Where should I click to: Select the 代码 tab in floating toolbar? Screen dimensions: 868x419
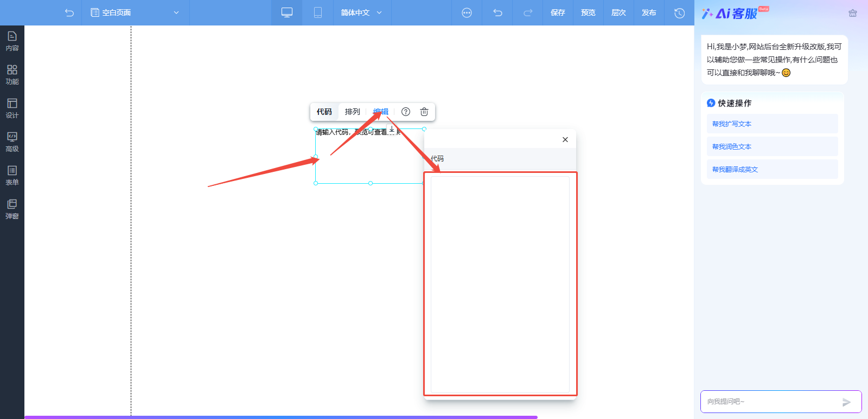coord(324,112)
